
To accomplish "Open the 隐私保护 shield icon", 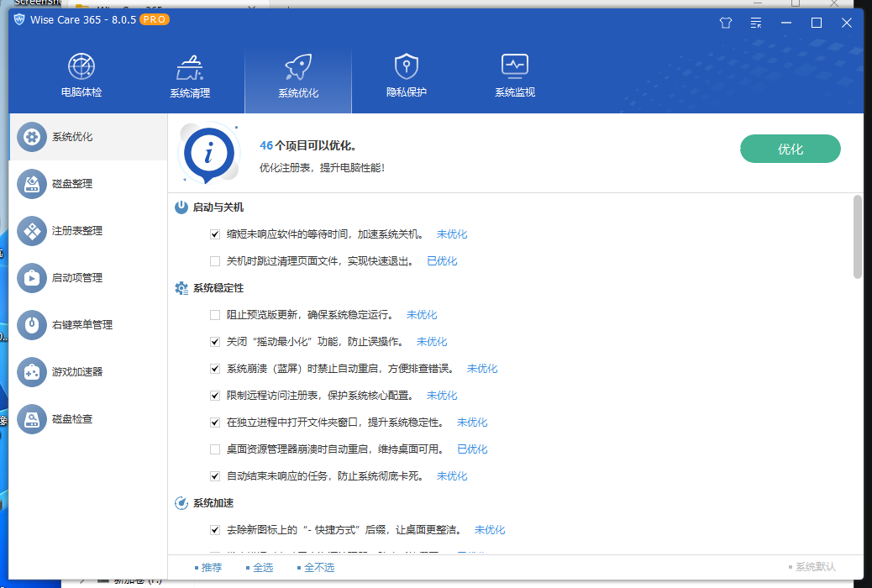I will coord(407,66).
